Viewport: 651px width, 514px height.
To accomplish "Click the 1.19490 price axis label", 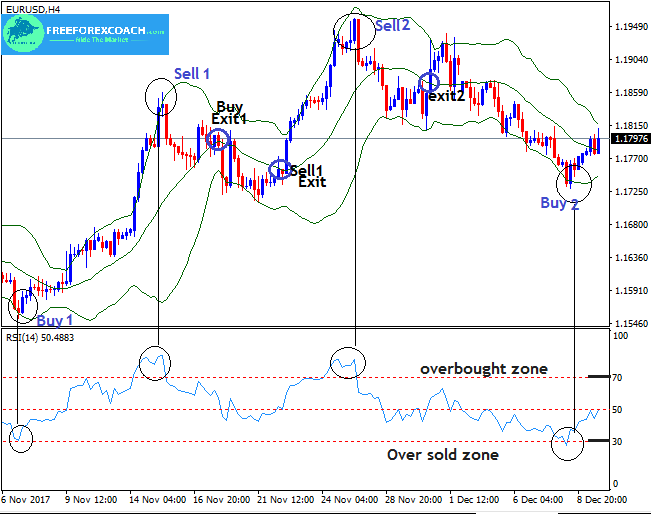I will [630, 27].
